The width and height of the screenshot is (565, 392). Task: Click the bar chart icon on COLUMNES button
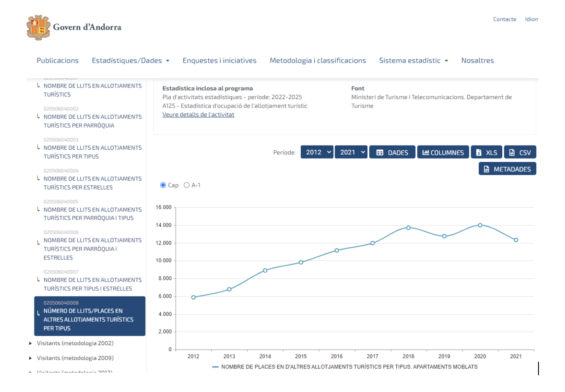[426, 152]
